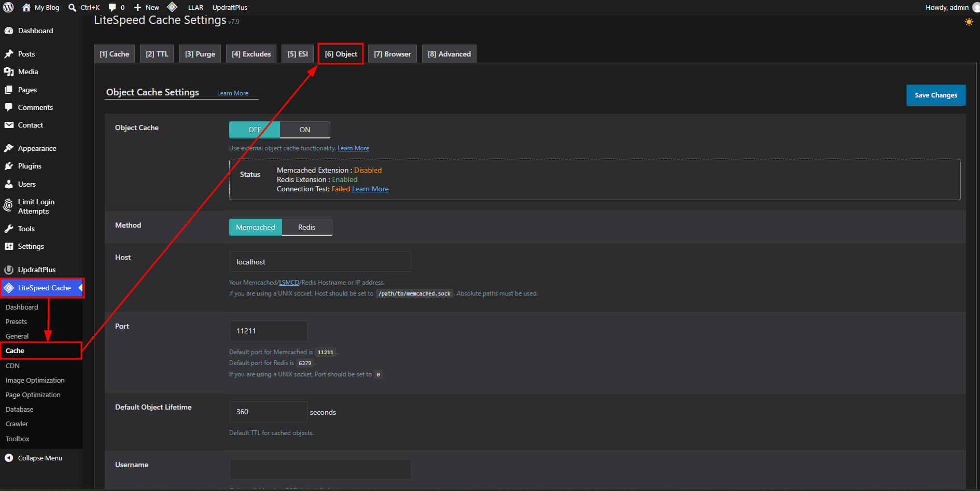Image resolution: width=980 pixels, height=491 pixels.
Task: Click the LiteSpeed Cache sidebar icon
Action: click(9, 288)
